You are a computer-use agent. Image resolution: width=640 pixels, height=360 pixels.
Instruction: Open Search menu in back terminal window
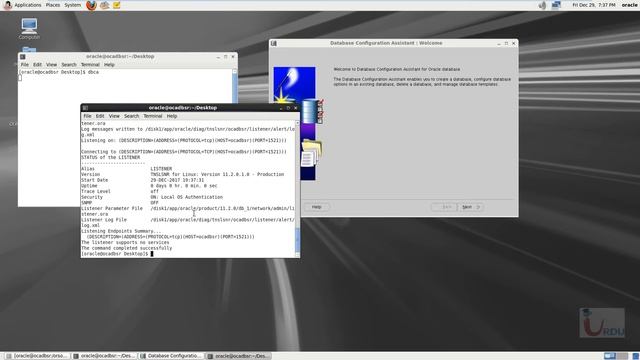69,64
